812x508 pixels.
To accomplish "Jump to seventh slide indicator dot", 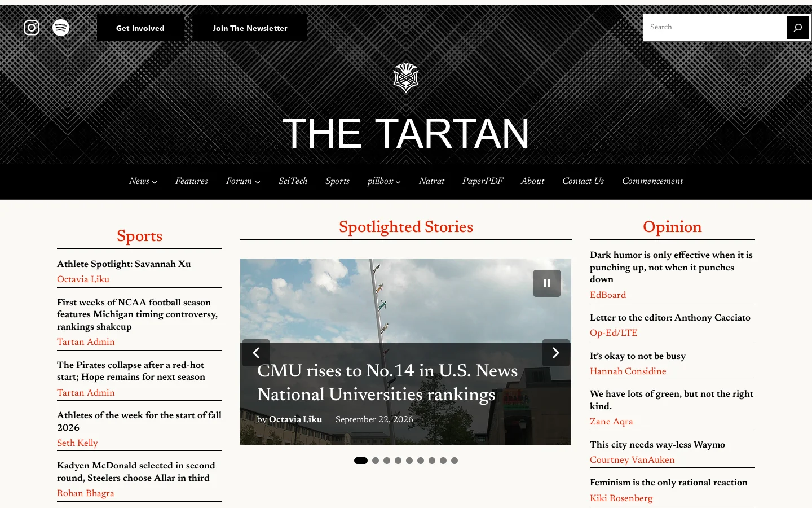I will pyautogui.click(x=432, y=461).
